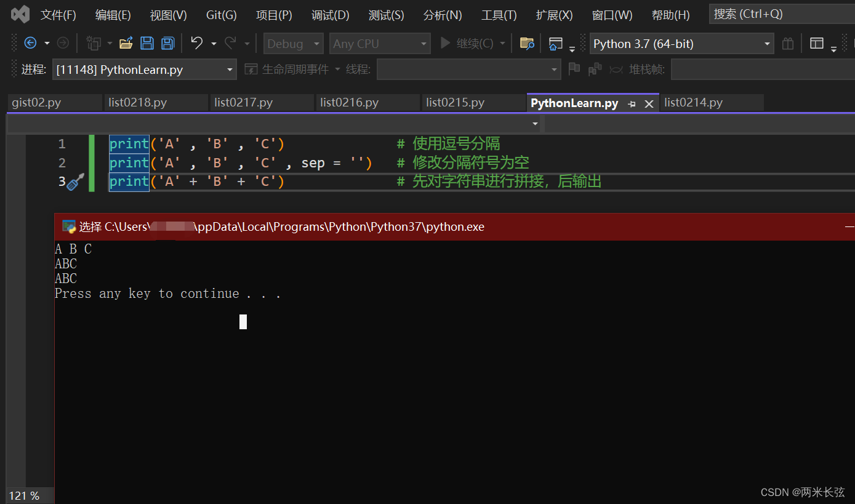Open the Debug configuration dropdown

tap(293, 44)
